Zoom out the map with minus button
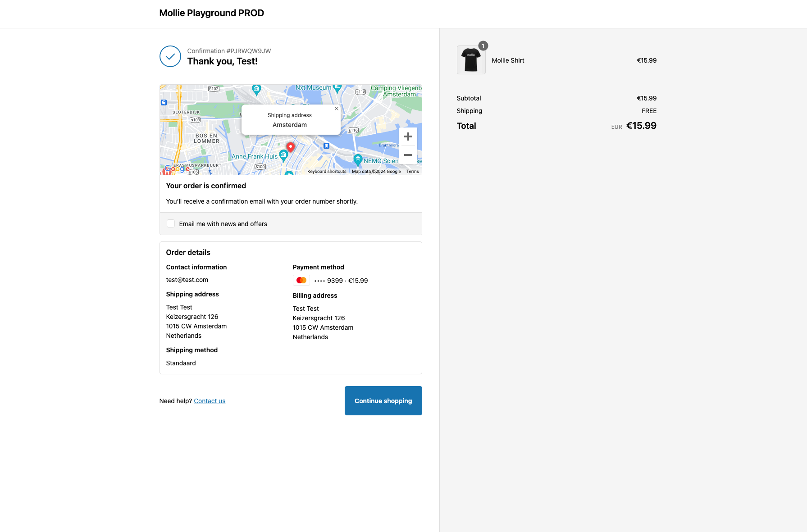The image size is (807, 532). 408,155
